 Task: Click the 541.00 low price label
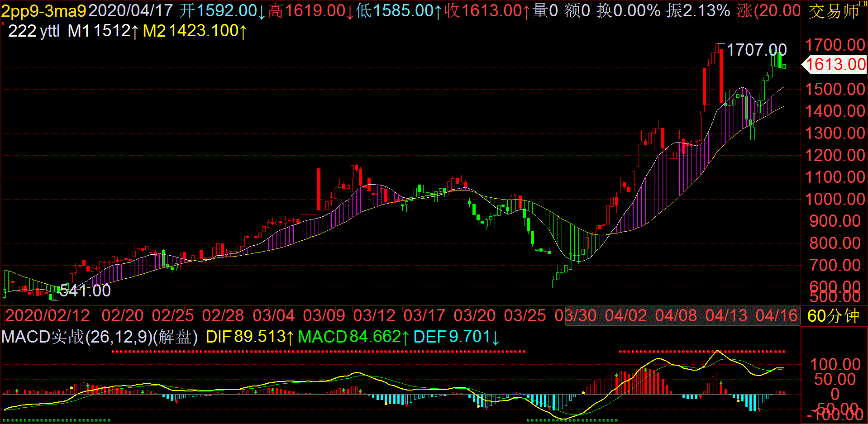[85, 291]
